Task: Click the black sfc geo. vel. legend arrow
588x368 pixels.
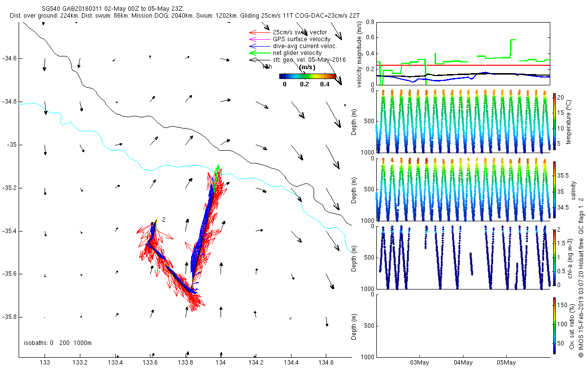Action: 260,59
